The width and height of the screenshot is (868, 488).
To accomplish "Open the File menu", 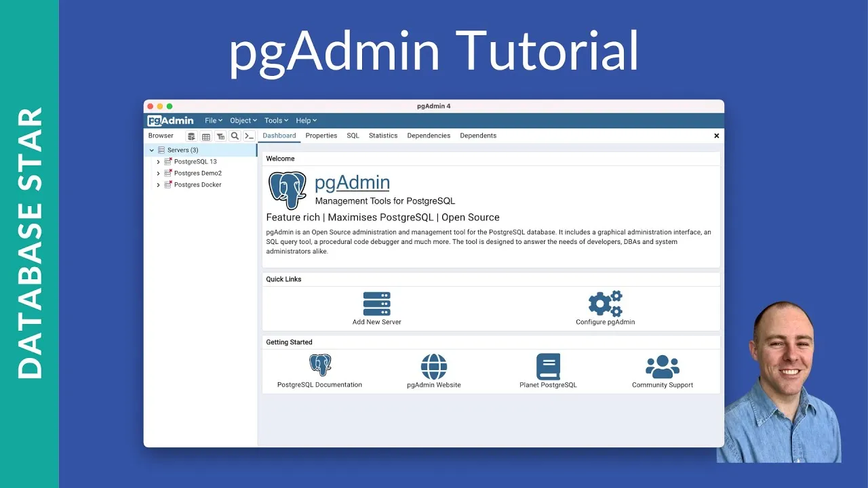I will tap(214, 121).
